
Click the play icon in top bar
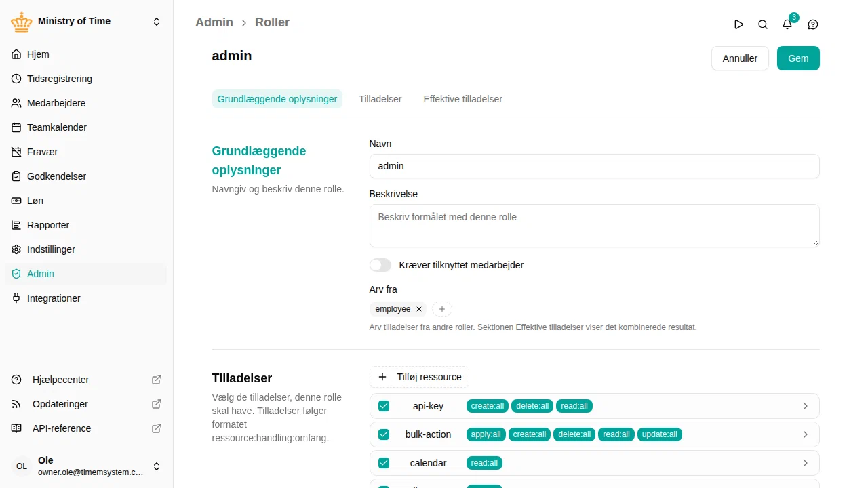pyautogui.click(x=738, y=24)
